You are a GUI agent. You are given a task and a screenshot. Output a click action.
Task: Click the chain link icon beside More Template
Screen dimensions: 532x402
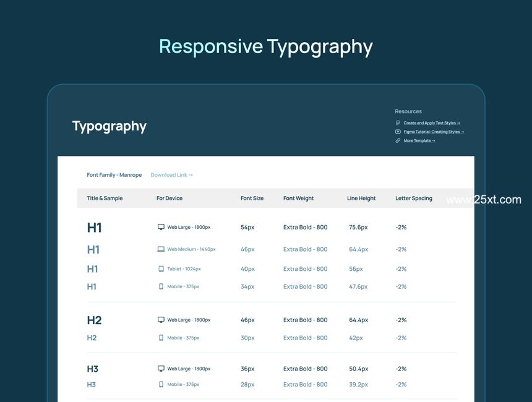click(x=398, y=140)
